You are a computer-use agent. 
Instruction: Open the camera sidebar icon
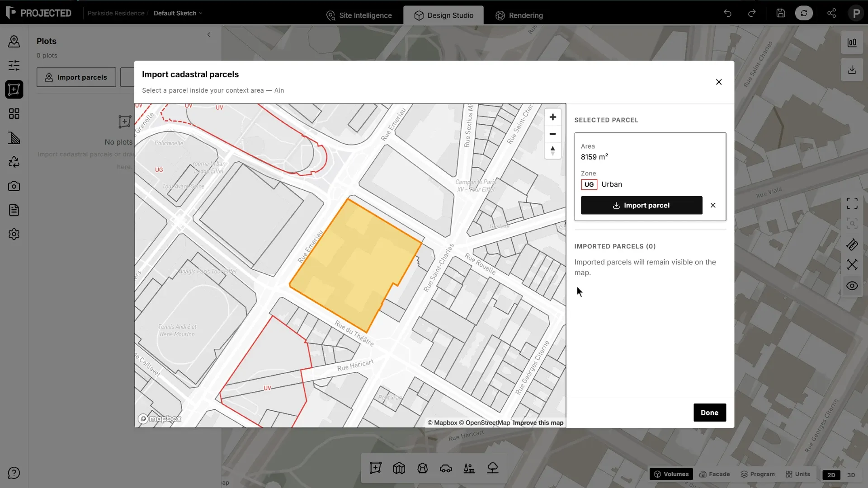click(14, 186)
